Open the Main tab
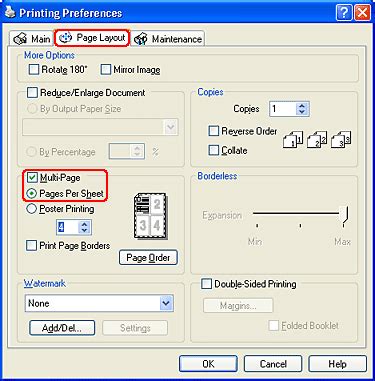Image resolution: width=375 pixels, height=381 pixels. [31, 39]
